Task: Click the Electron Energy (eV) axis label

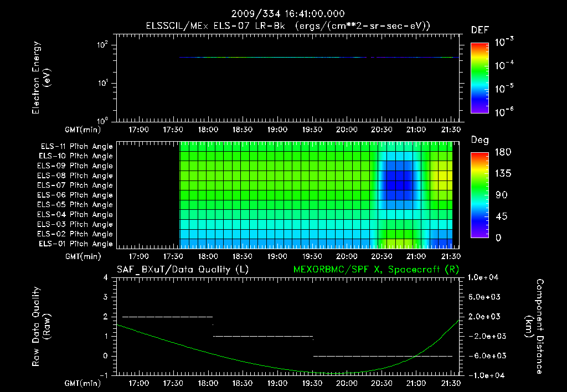Action: (x=41, y=78)
